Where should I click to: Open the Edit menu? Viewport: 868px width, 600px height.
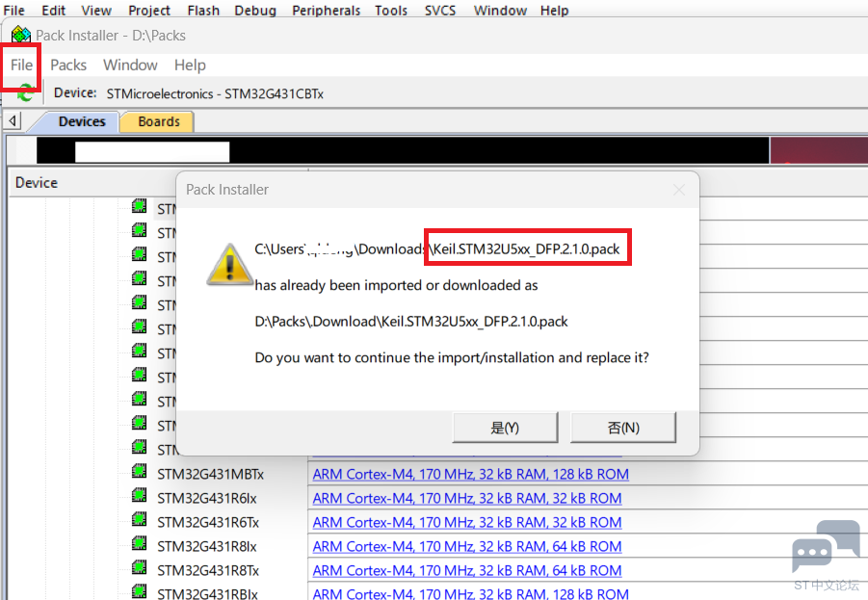click(x=53, y=10)
